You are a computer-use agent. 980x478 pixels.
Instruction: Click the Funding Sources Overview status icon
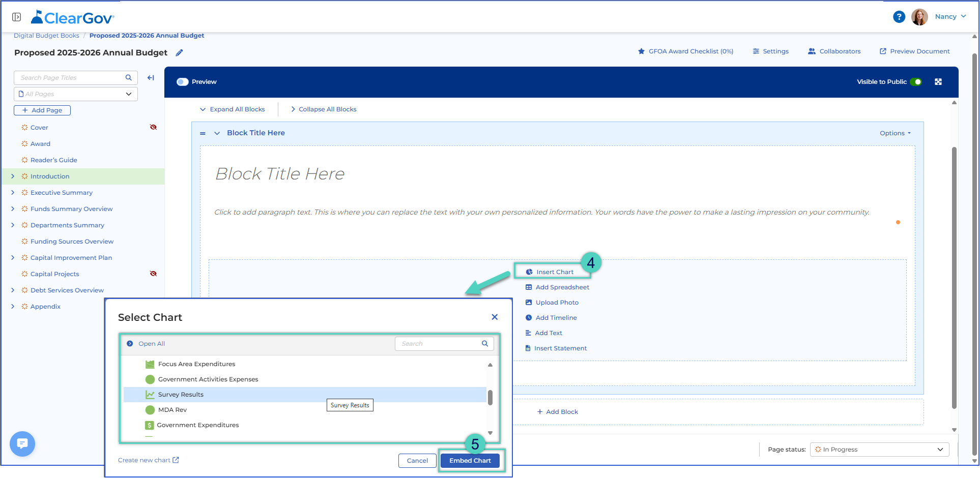(x=24, y=242)
